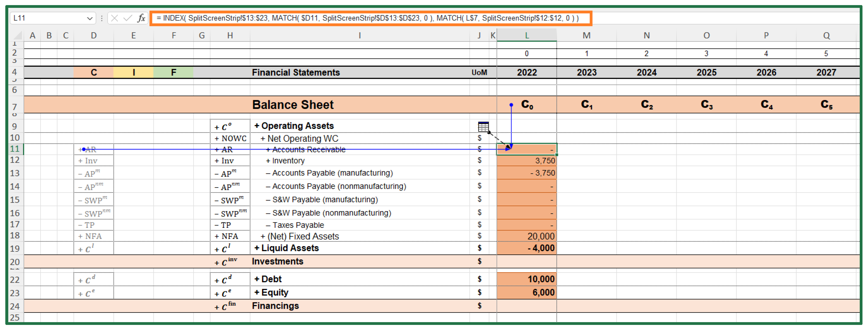Click the Enter checkmark icon in formula bar

pyautogui.click(x=127, y=18)
